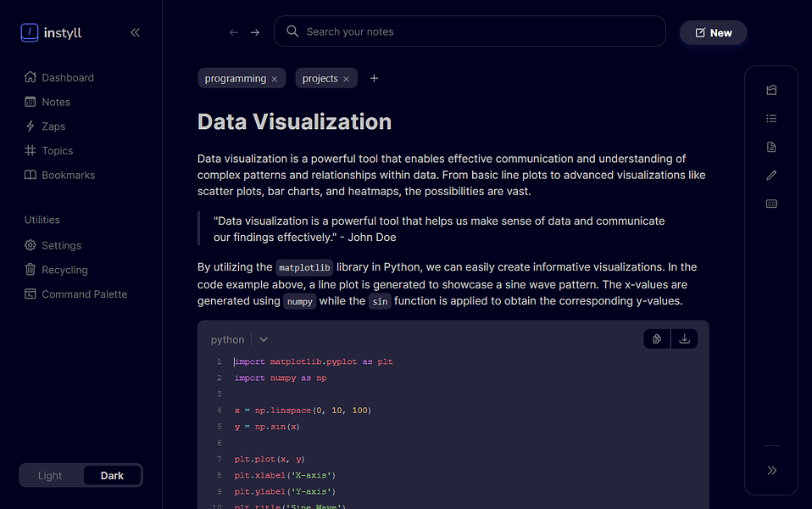Click the Search your notes field
This screenshot has height=509, width=812.
point(470,31)
